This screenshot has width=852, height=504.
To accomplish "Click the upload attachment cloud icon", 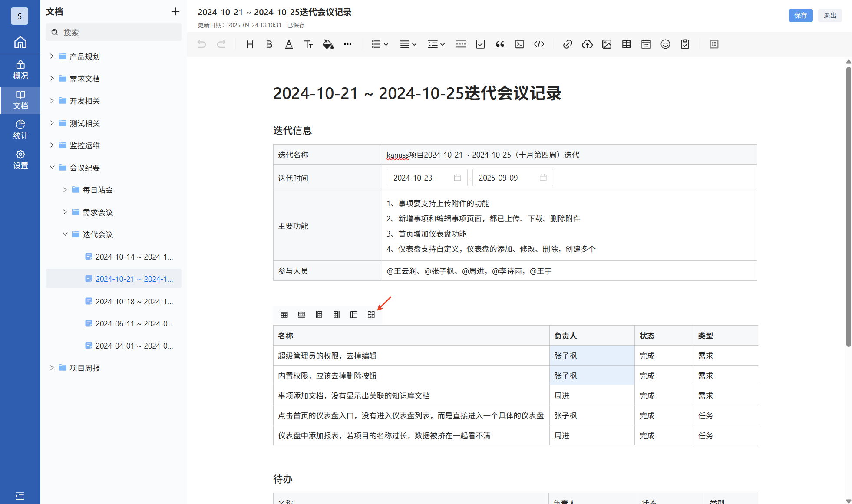I will [x=587, y=44].
